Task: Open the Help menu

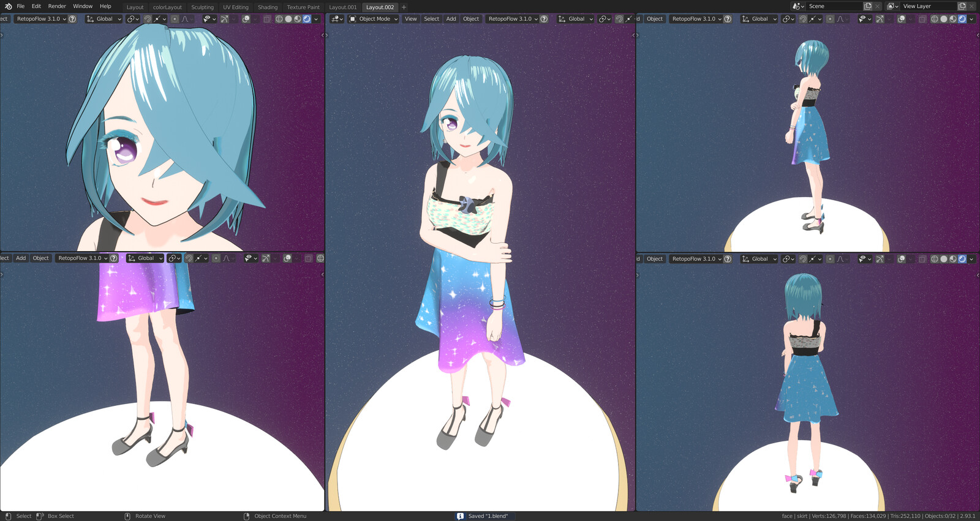Action: (105, 6)
